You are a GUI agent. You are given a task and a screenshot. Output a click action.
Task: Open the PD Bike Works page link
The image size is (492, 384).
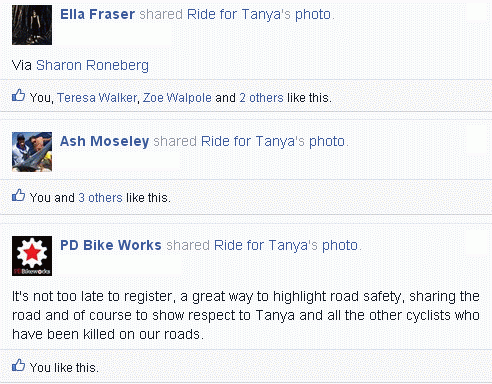point(111,245)
